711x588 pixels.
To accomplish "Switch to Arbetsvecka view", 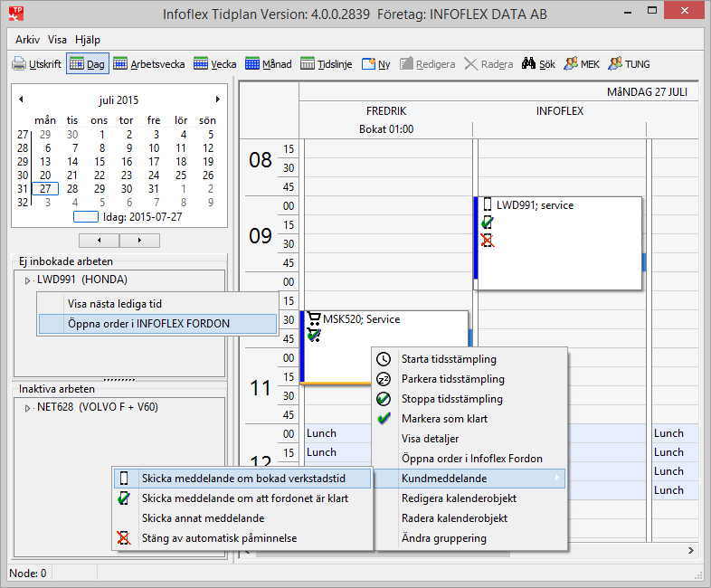I will pos(148,64).
